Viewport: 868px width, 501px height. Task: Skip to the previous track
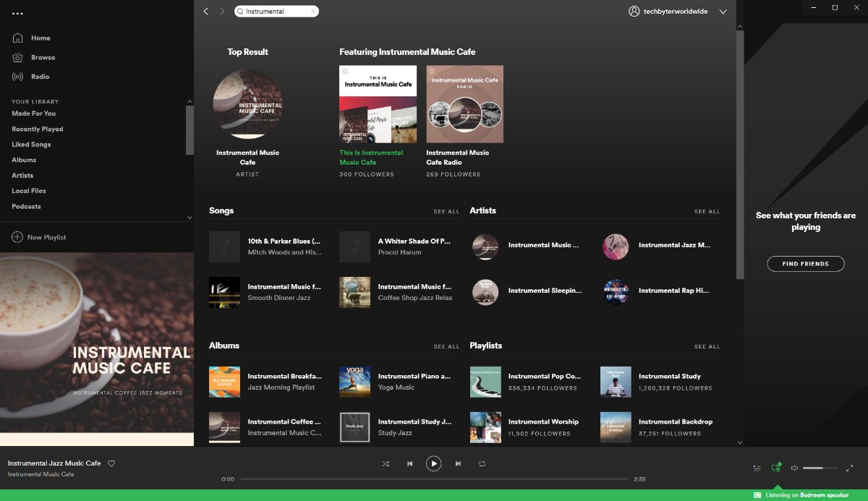409,463
